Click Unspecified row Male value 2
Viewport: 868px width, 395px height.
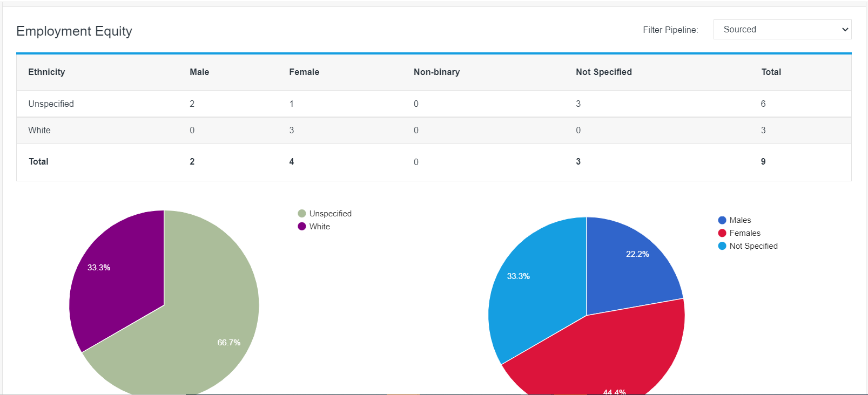192,104
